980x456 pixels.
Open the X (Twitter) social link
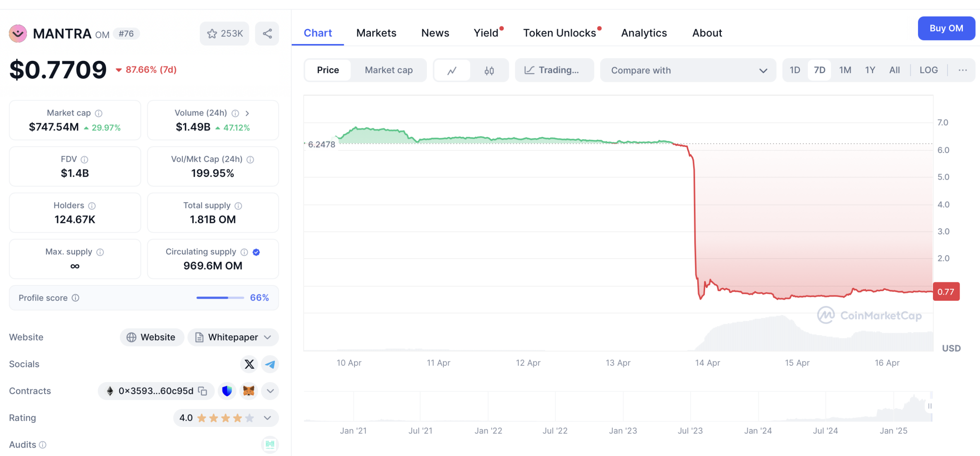(x=249, y=364)
